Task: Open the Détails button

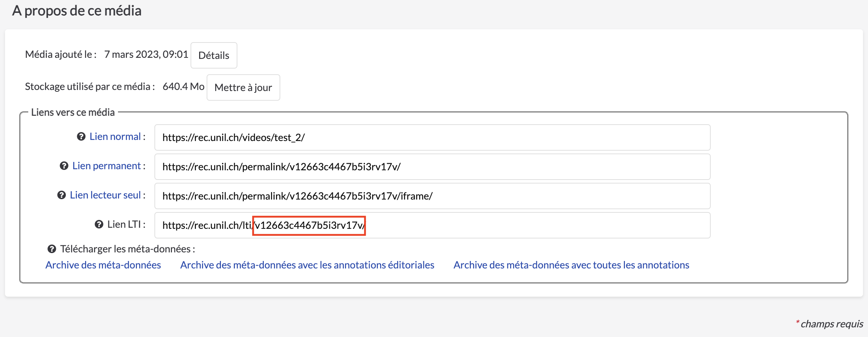Action: 214,55
